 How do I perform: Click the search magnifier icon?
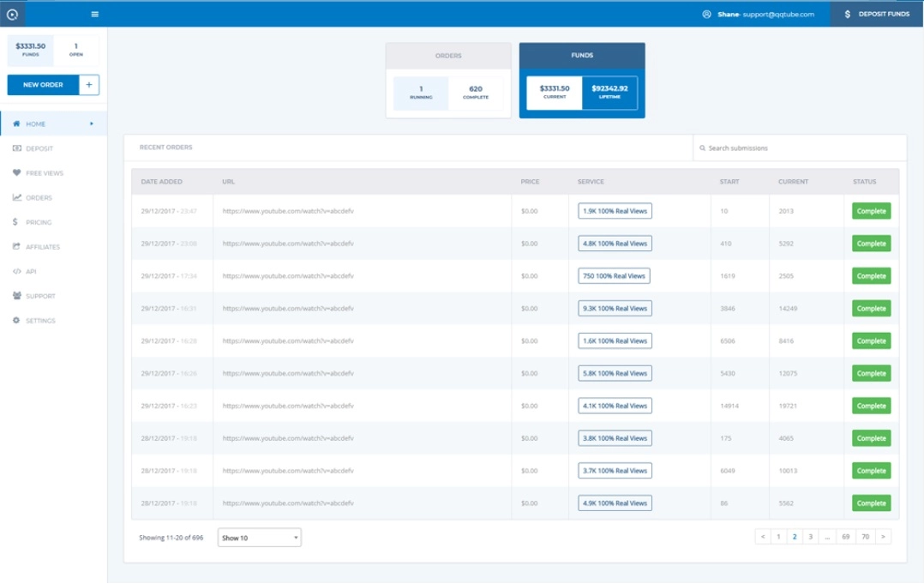pyautogui.click(x=703, y=148)
